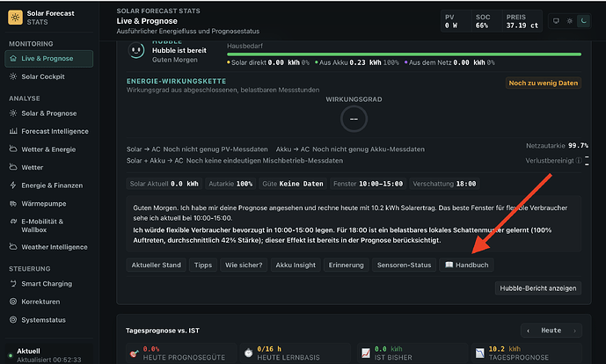
Task: Click Hubble-Bericht anzeigen button
Action: (x=538, y=288)
